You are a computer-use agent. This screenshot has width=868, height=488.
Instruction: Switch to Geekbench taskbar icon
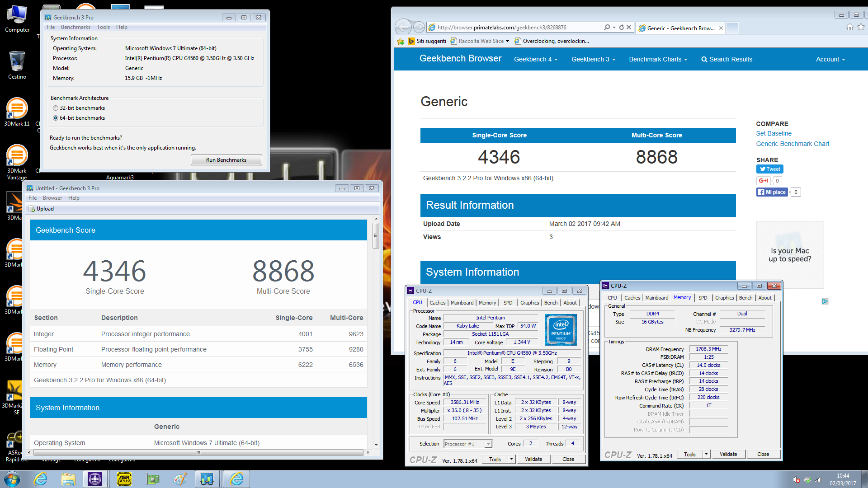coord(207,479)
